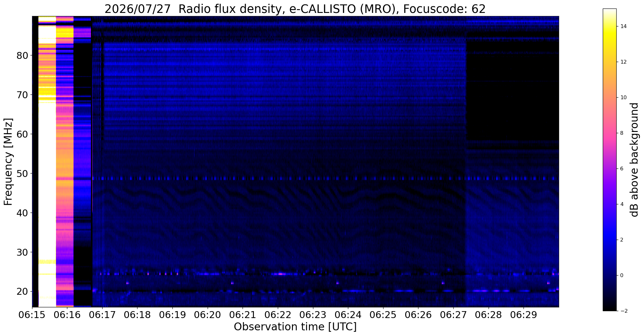This screenshot has width=644, height=336.
Task: Click the 40 MHz frequency tick label
Action: 22,213
